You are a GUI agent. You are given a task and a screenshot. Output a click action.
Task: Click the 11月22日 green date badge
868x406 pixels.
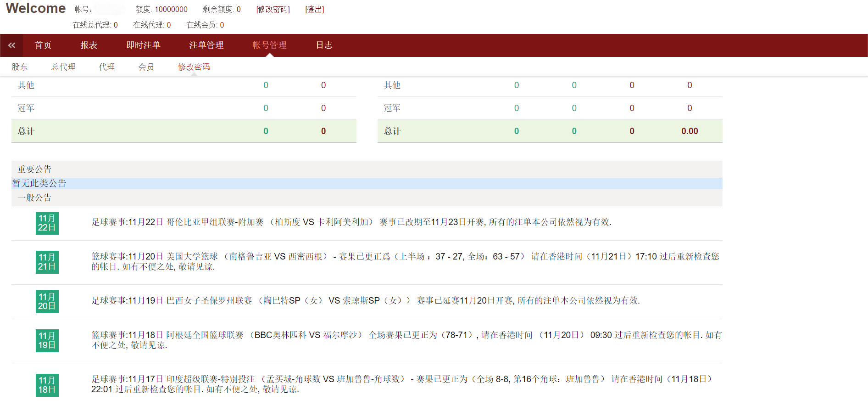click(47, 223)
